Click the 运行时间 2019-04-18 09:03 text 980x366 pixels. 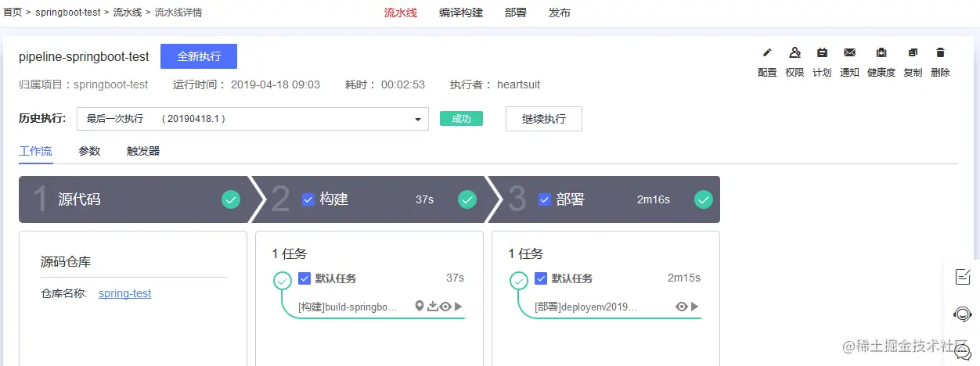(247, 84)
